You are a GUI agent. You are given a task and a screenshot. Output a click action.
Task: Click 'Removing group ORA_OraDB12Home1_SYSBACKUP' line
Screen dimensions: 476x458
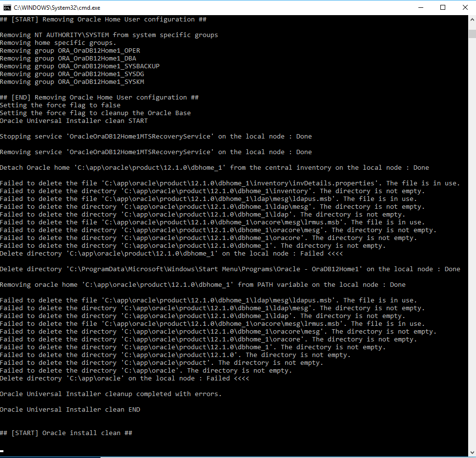click(80, 66)
